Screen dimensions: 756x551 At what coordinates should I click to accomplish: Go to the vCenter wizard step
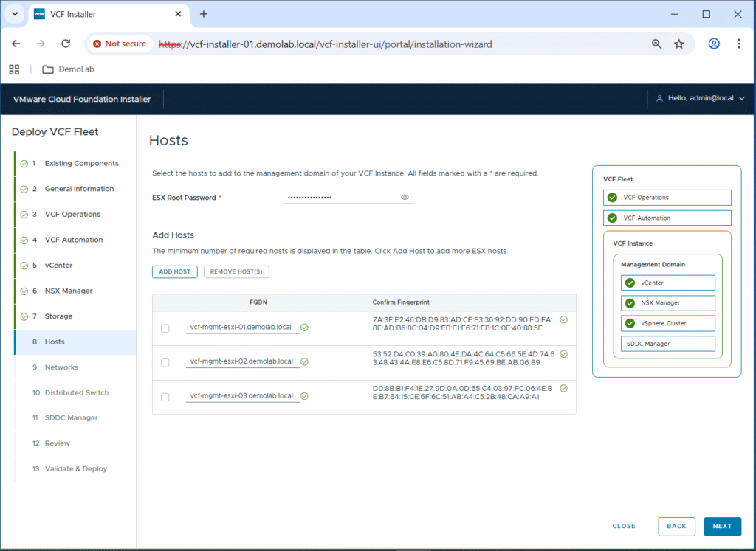coord(58,266)
